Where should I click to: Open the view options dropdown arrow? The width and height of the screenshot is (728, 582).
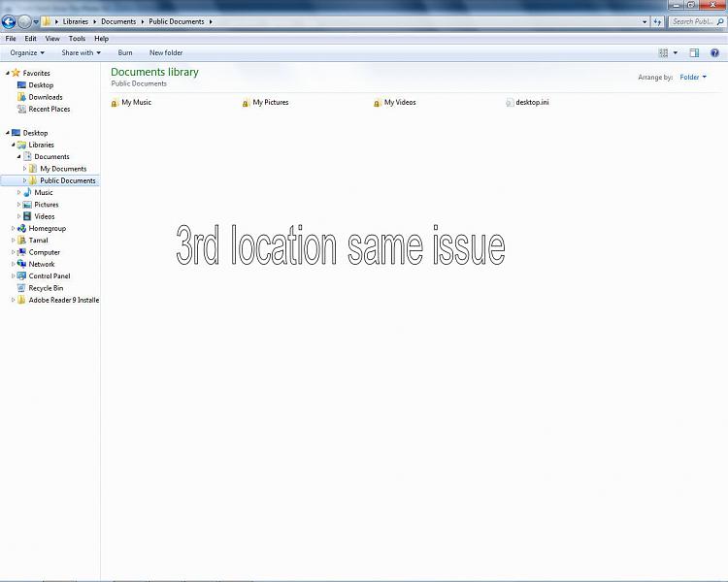pos(675,53)
